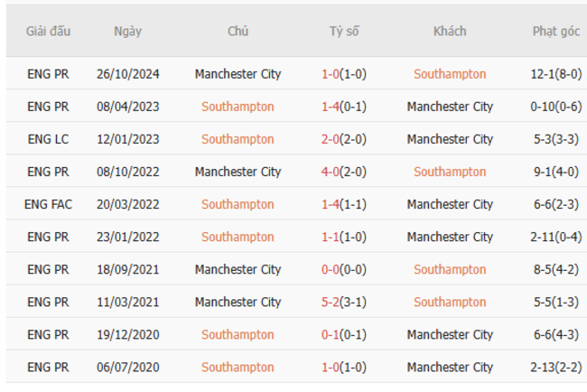The image size is (587, 392).
Task: Click the ENG FAC league label
Action: tap(48, 204)
